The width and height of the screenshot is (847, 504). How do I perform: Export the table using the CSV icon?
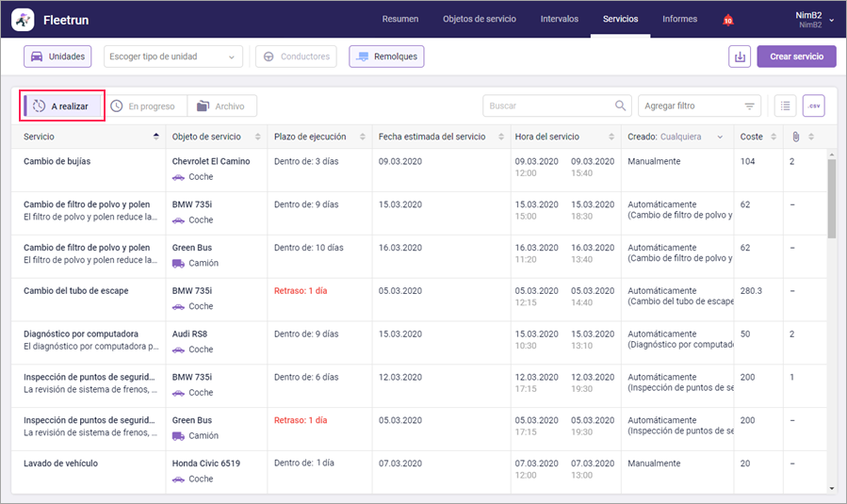[813, 106]
